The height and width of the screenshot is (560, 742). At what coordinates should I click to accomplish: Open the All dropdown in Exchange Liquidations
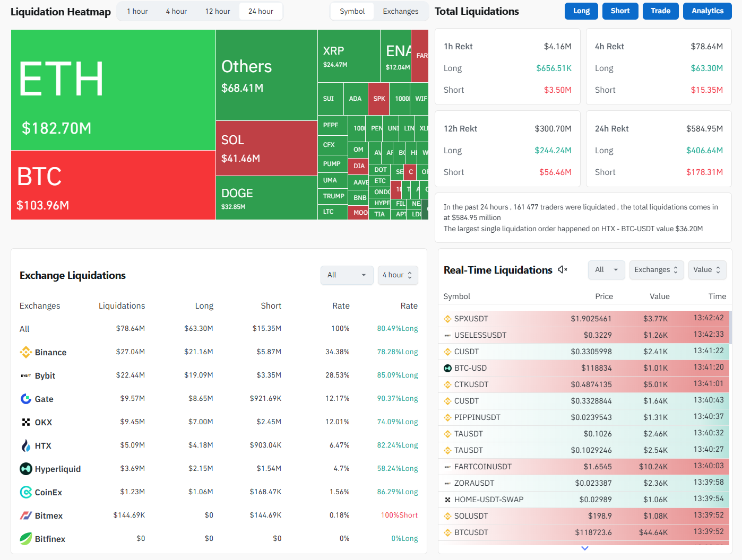pyautogui.click(x=347, y=275)
